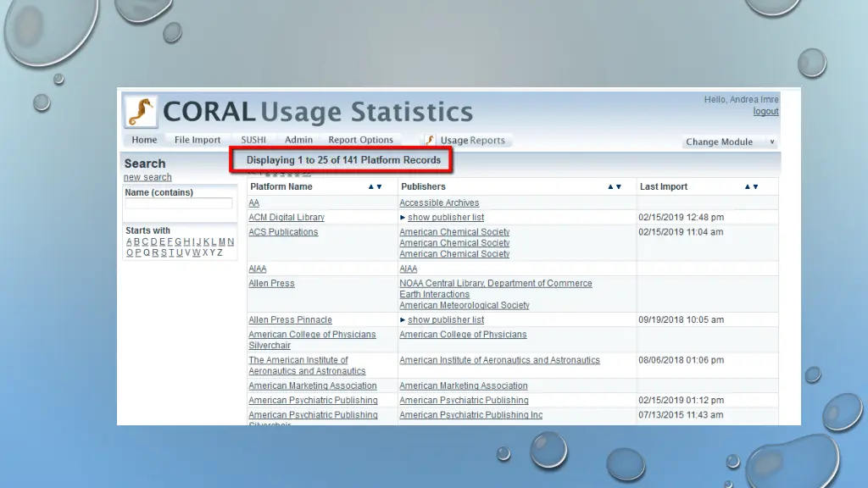
Task: Open American College of Physicians publisher link
Action: pyautogui.click(x=464, y=334)
